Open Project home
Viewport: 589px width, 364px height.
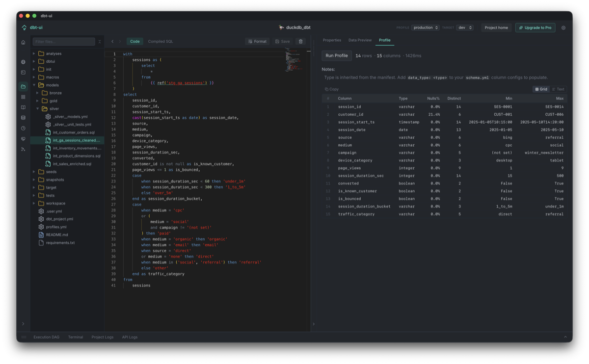click(496, 28)
